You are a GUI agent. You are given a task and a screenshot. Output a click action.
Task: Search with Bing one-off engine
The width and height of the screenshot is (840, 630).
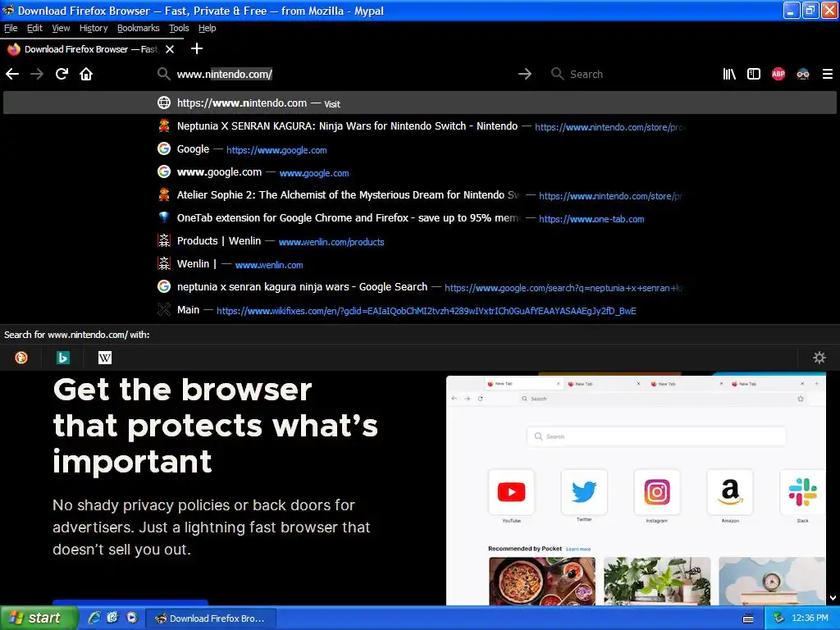[x=62, y=358]
